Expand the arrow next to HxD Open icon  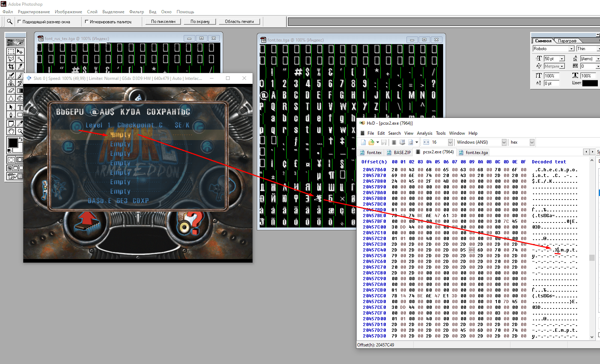pyautogui.click(x=378, y=142)
